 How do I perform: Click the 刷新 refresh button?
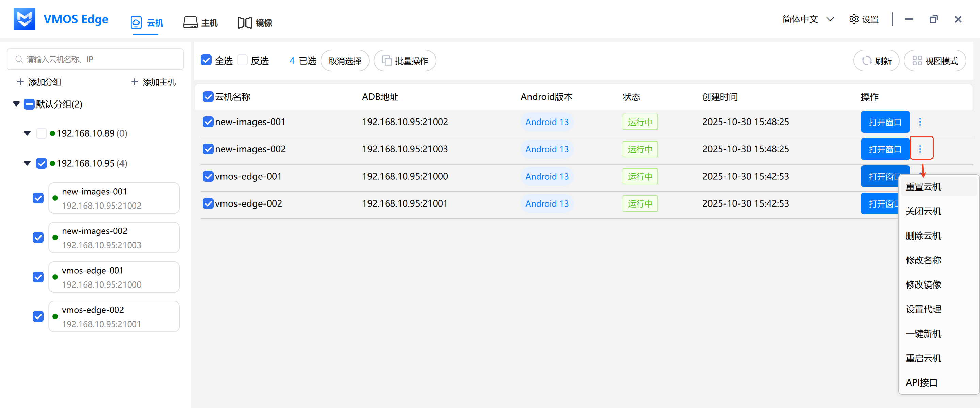pos(876,61)
